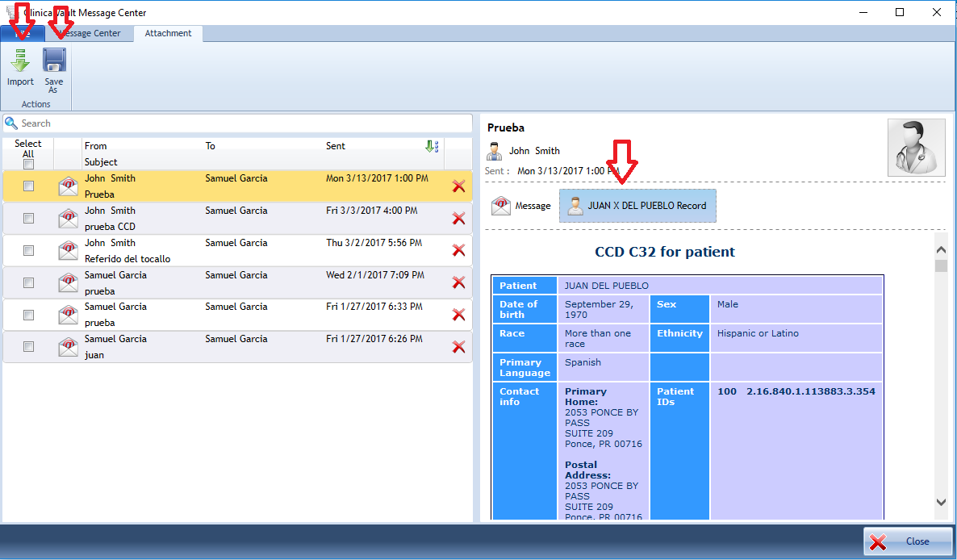This screenshot has height=560, width=957.
Task: Toggle the Select All checkbox
Action: pos(28,164)
